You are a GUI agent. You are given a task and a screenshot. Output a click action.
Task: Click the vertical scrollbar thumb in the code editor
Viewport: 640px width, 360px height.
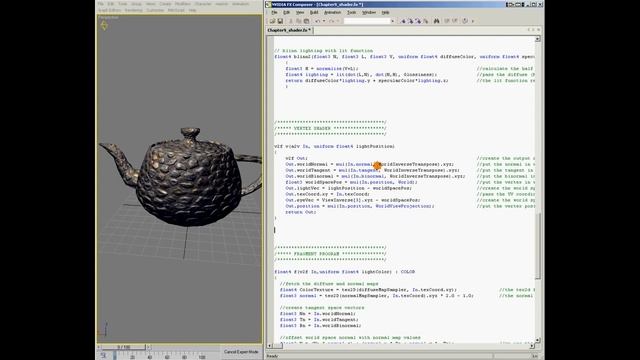click(x=538, y=246)
